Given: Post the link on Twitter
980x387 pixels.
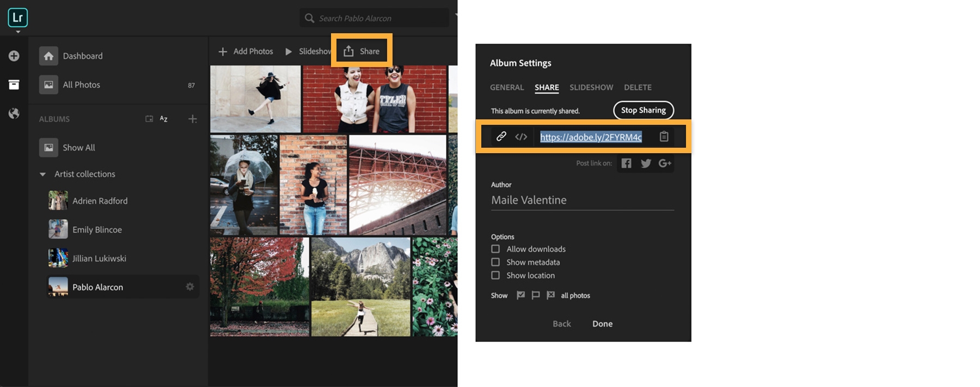Looking at the screenshot, I should tap(646, 163).
